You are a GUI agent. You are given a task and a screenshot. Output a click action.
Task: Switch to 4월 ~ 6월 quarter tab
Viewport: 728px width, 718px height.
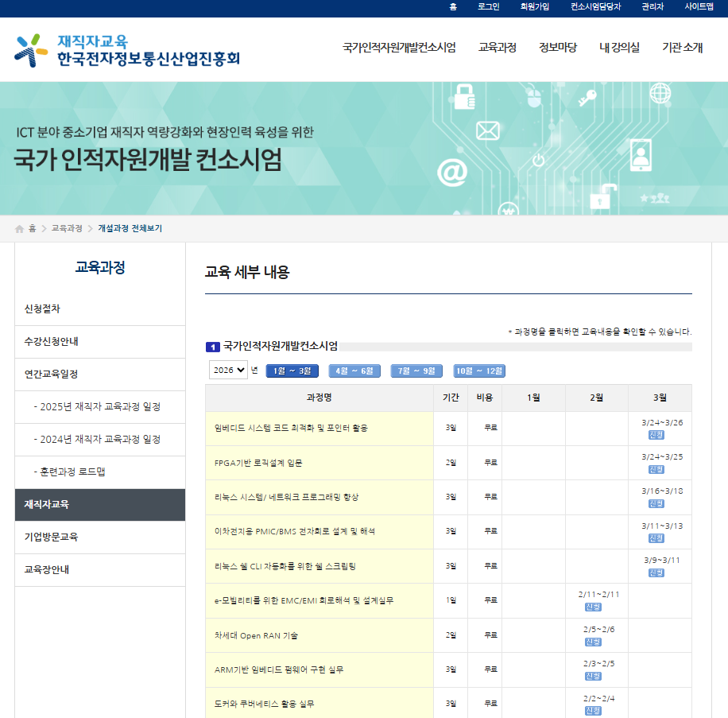tap(354, 371)
